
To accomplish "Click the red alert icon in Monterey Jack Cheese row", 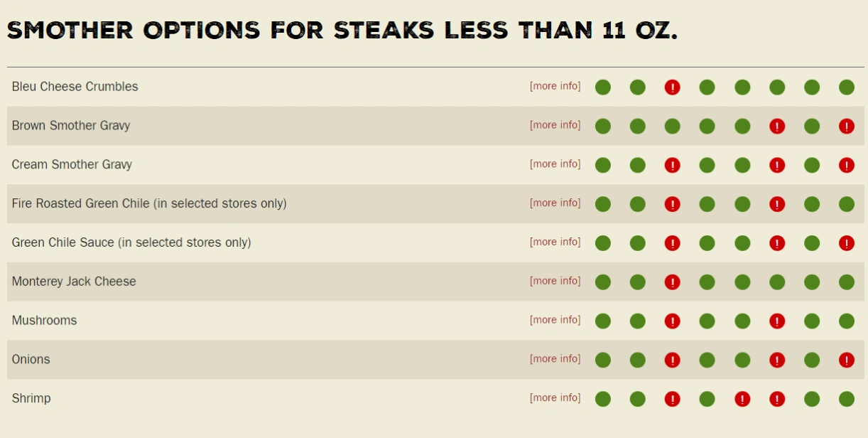I will 672,282.
